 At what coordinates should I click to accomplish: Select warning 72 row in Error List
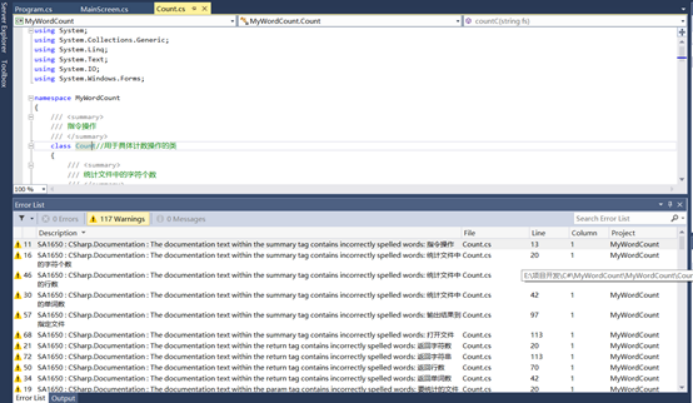click(x=346, y=357)
